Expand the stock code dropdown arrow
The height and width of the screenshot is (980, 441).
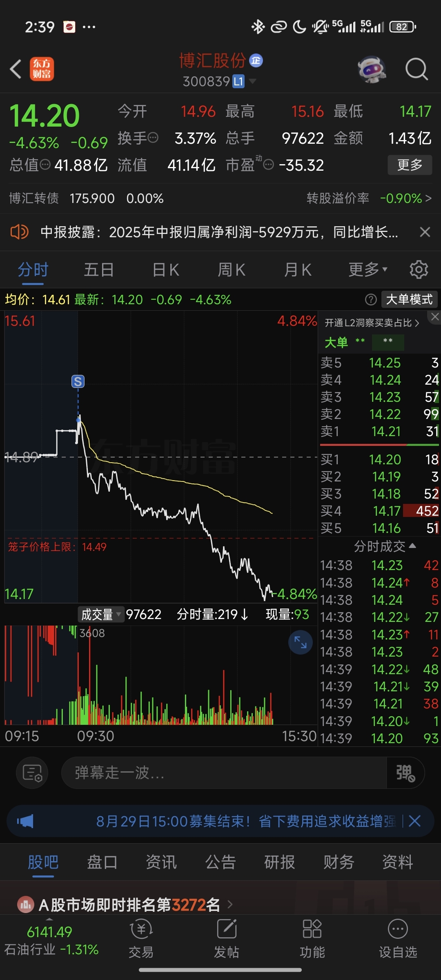coord(252,81)
